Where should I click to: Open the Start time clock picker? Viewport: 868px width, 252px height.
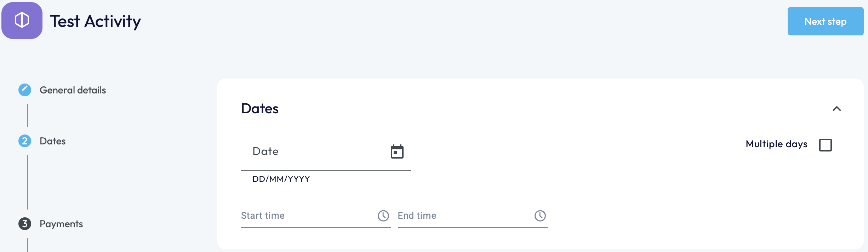[x=383, y=216]
